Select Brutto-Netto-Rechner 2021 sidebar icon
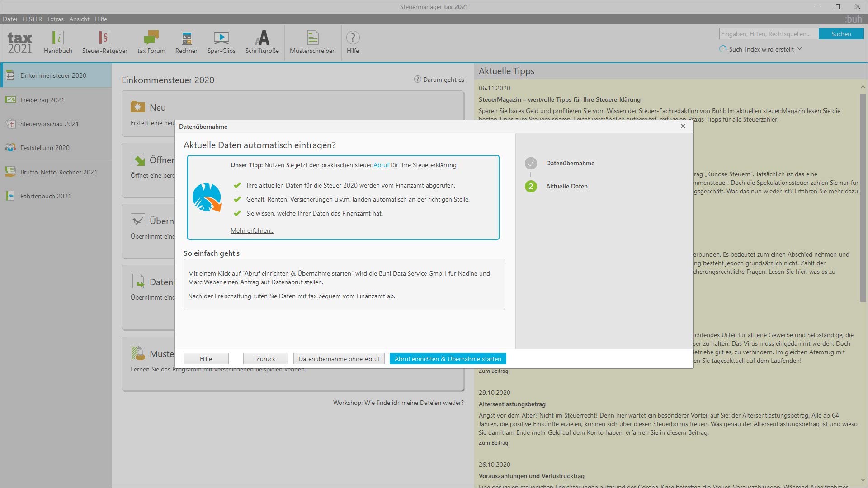This screenshot has width=868, height=488. pos(10,172)
